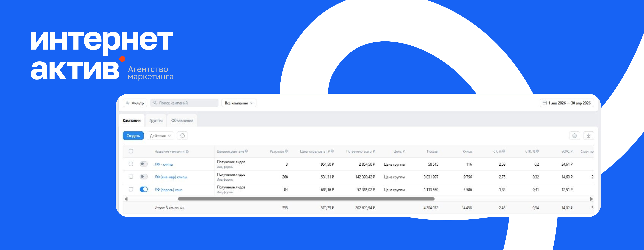Sort by the "Показы" column header
This screenshot has height=250, width=644.
[x=433, y=151]
